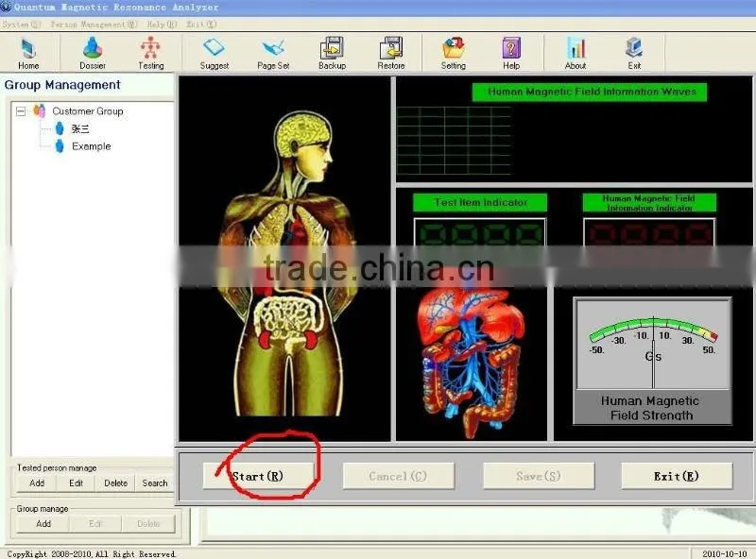Select the Customer Group tree item

coord(88,111)
